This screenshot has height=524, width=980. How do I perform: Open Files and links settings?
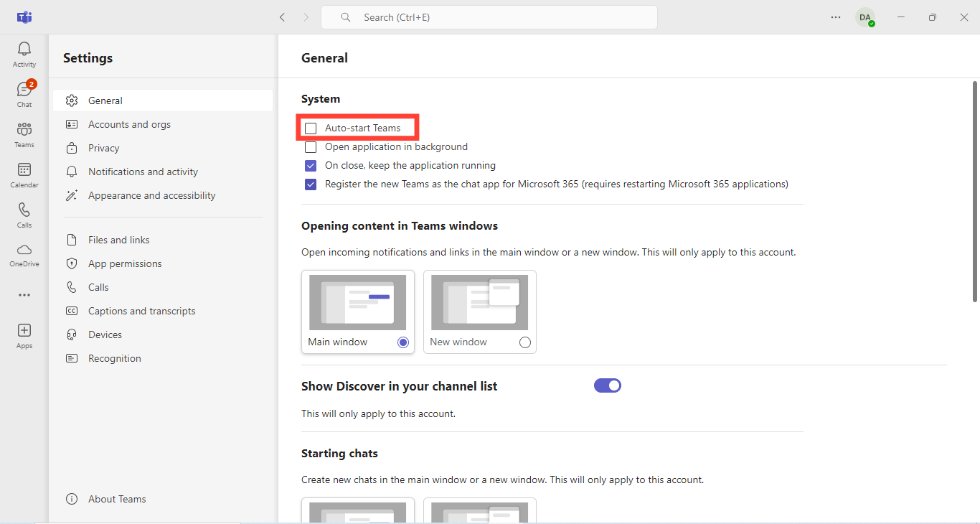(x=163, y=240)
